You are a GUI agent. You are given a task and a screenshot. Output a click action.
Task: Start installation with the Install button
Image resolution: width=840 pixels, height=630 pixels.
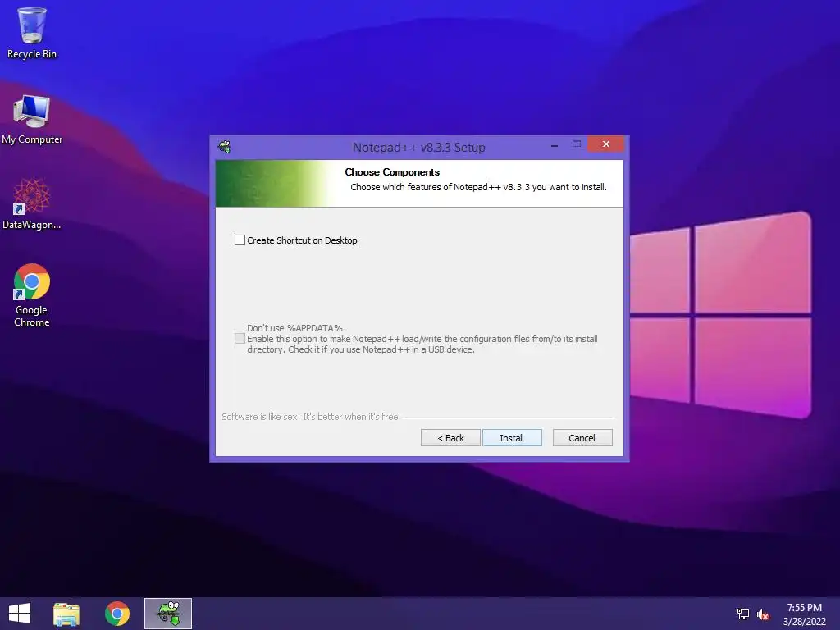512,438
